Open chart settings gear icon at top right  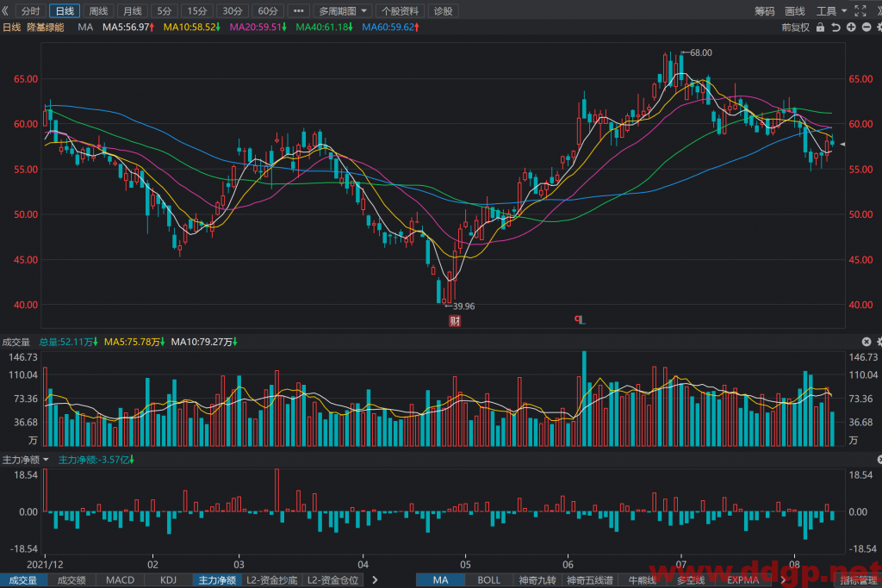pyautogui.click(x=879, y=27)
